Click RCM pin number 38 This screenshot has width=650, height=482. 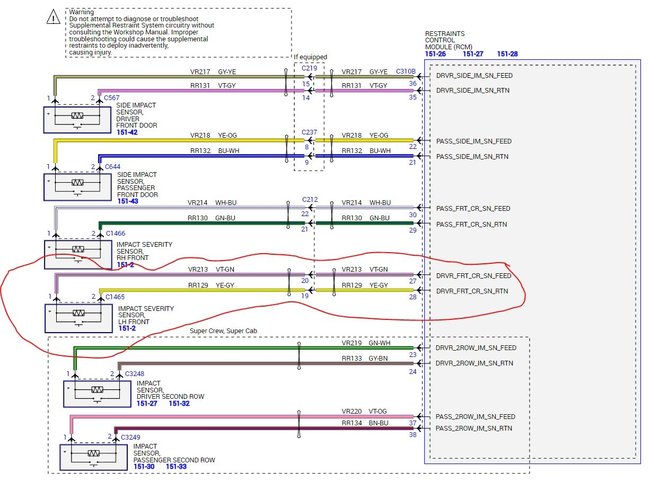coord(412,435)
